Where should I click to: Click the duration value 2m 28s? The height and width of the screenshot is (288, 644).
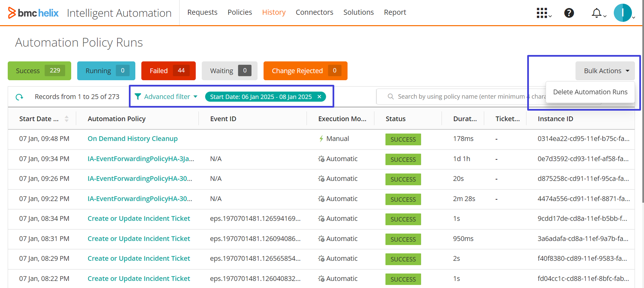(x=464, y=199)
